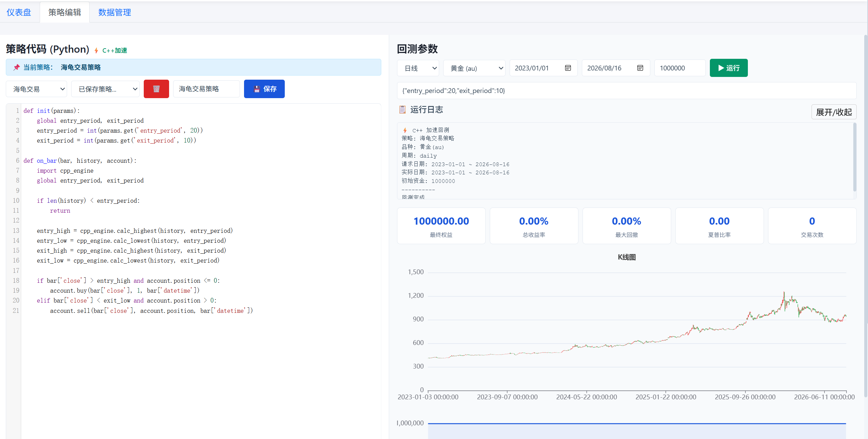Viewport: 868px width, 439px height.
Task: Click the 最大回撤 0.00% card
Action: (x=627, y=226)
